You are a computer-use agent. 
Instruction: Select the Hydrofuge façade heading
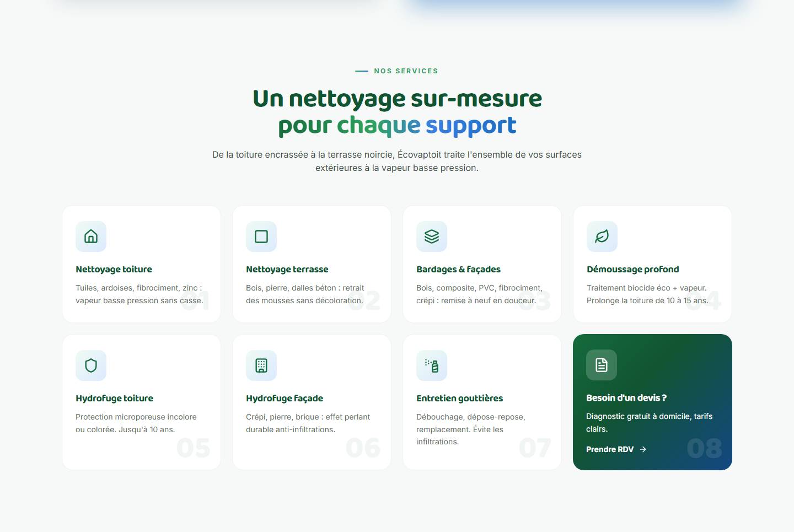(285, 398)
